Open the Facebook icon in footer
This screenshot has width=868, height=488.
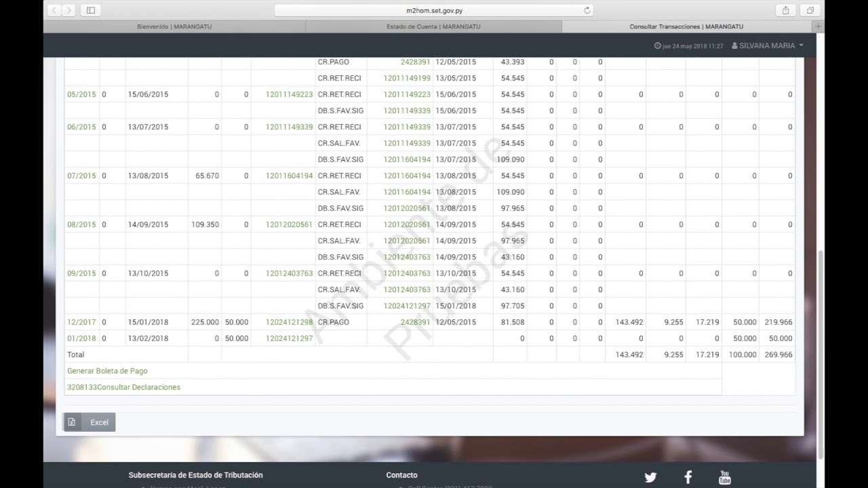pos(688,477)
